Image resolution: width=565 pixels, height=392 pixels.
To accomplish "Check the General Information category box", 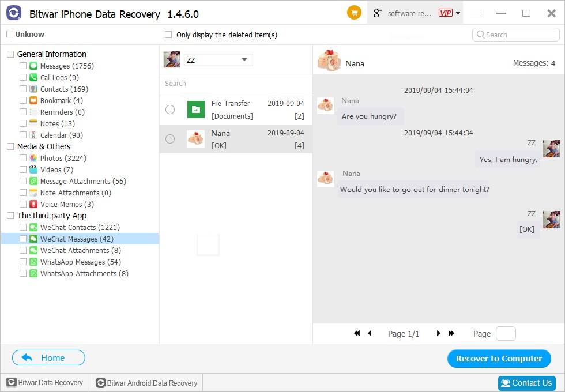I will coord(10,54).
